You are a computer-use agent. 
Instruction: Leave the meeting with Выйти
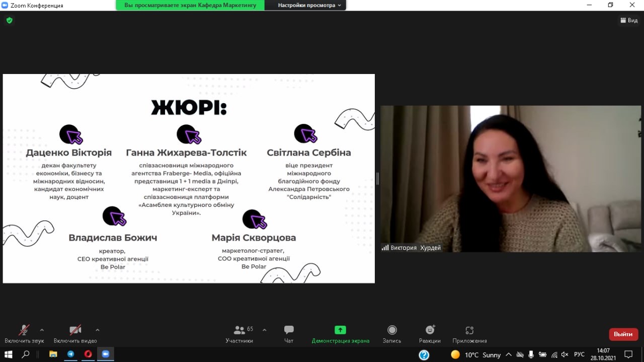tap(623, 334)
